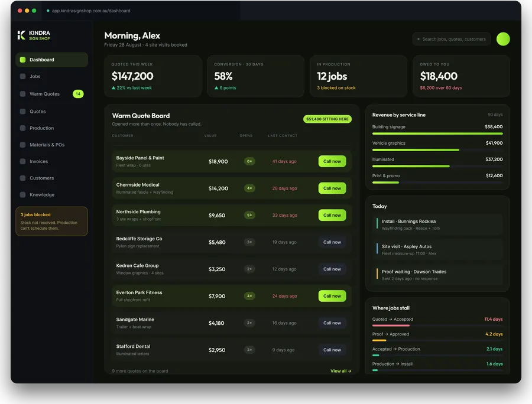Viewport: 532px width, 404px height.
Task: Click the 58% conversion value
Action: coord(223,76)
